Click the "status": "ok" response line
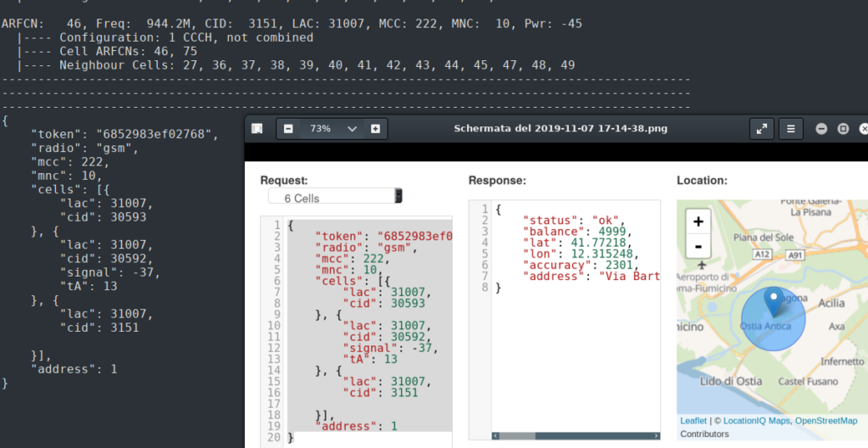The height and width of the screenshot is (448, 868). click(x=574, y=220)
